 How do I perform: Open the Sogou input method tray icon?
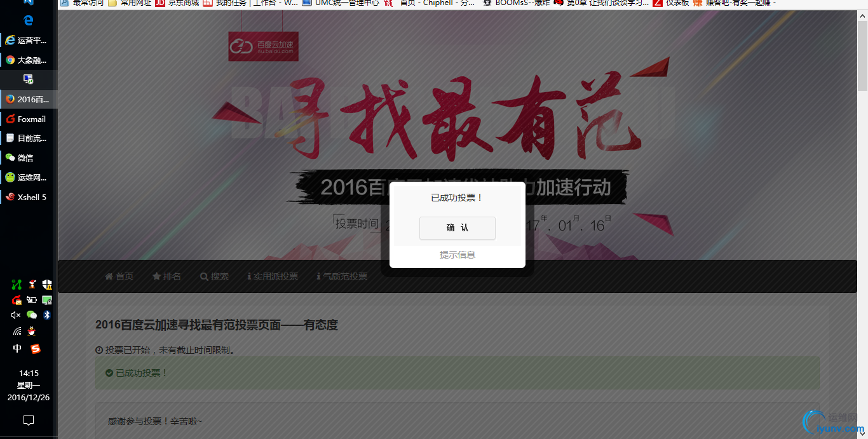(x=36, y=349)
